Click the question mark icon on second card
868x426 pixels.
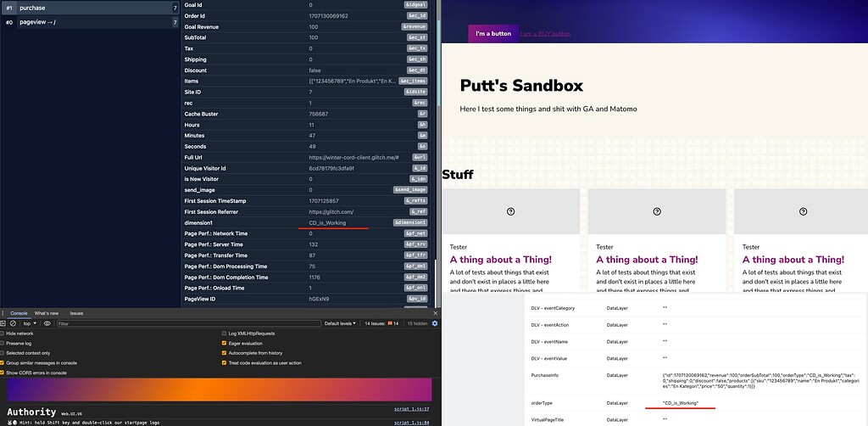pos(656,211)
